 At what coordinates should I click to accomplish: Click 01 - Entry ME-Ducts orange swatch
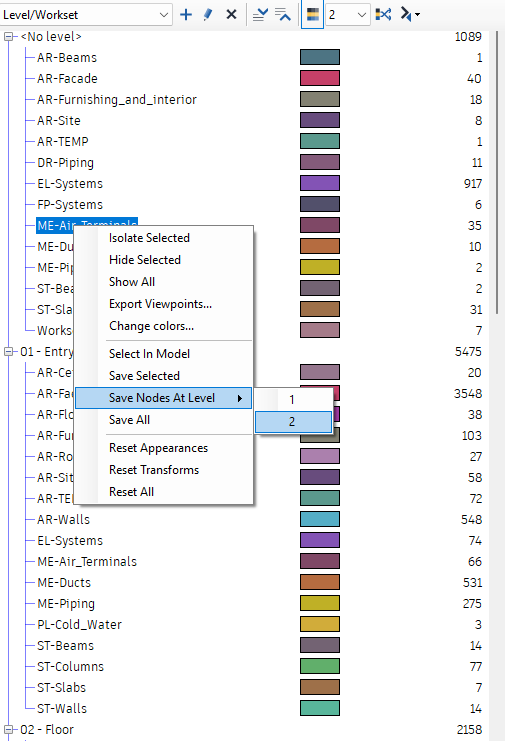point(320,582)
